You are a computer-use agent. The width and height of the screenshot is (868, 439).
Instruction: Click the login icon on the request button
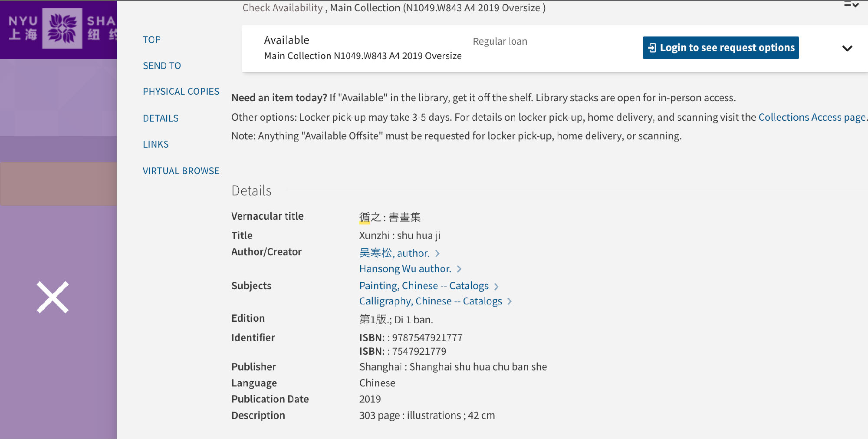pos(652,48)
